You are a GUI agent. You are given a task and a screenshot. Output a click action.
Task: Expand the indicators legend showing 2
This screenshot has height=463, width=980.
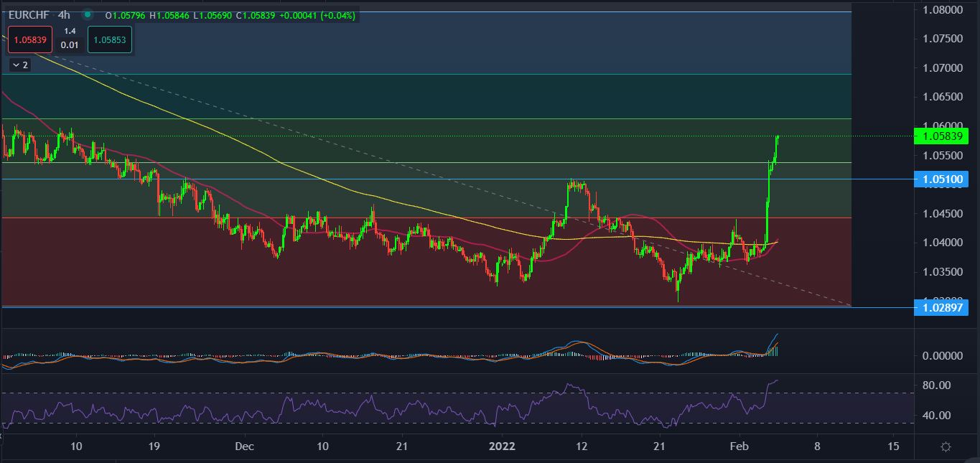pyautogui.click(x=20, y=65)
